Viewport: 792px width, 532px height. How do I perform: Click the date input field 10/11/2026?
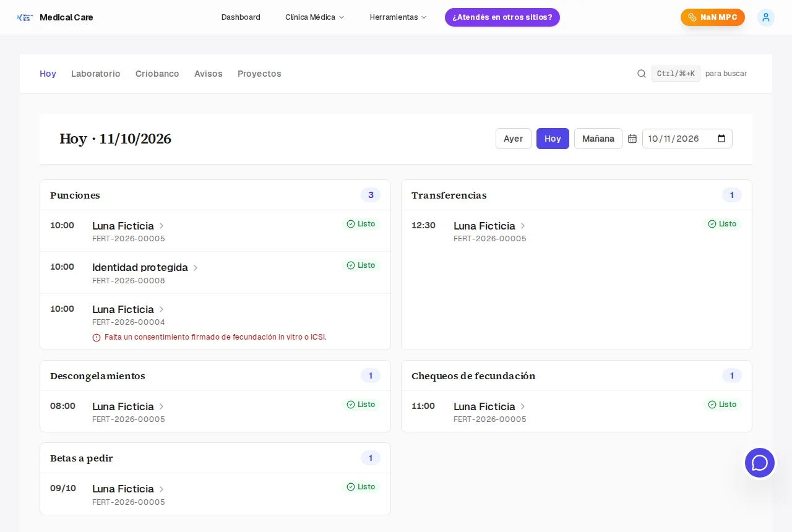[x=687, y=139]
